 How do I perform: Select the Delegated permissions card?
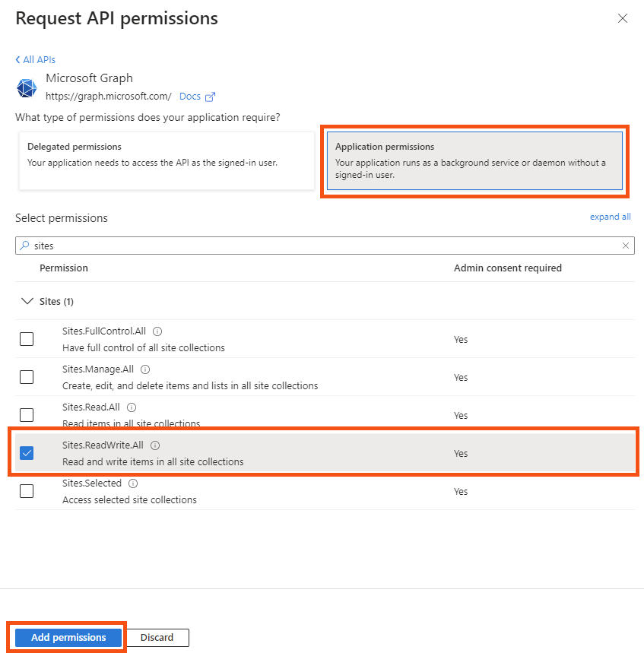tap(167, 160)
